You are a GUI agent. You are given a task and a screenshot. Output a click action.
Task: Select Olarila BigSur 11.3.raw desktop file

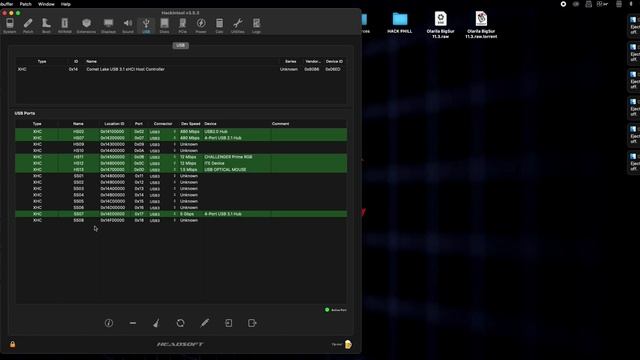click(440, 24)
